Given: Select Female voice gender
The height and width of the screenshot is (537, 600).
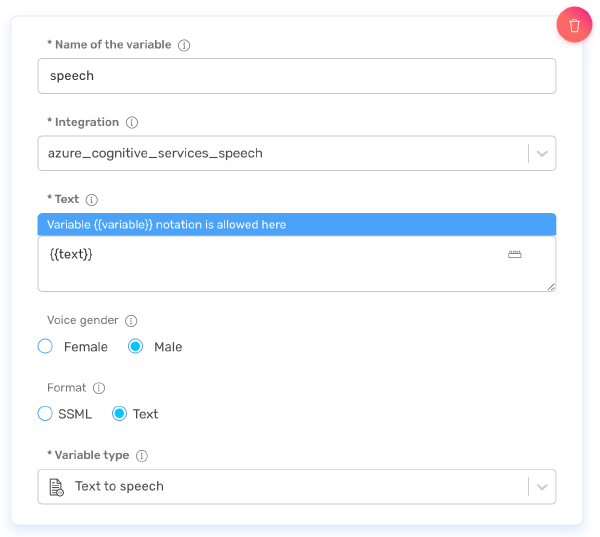Looking at the screenshot, I should click(45, 347).
